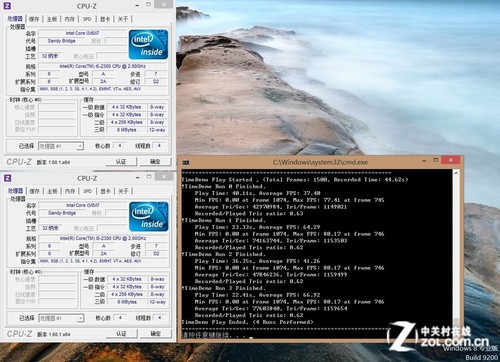This screenshot has height=362, width=500.
Task: Open 关于 tab in lower CPU-Z window
Action: (123, 191)
